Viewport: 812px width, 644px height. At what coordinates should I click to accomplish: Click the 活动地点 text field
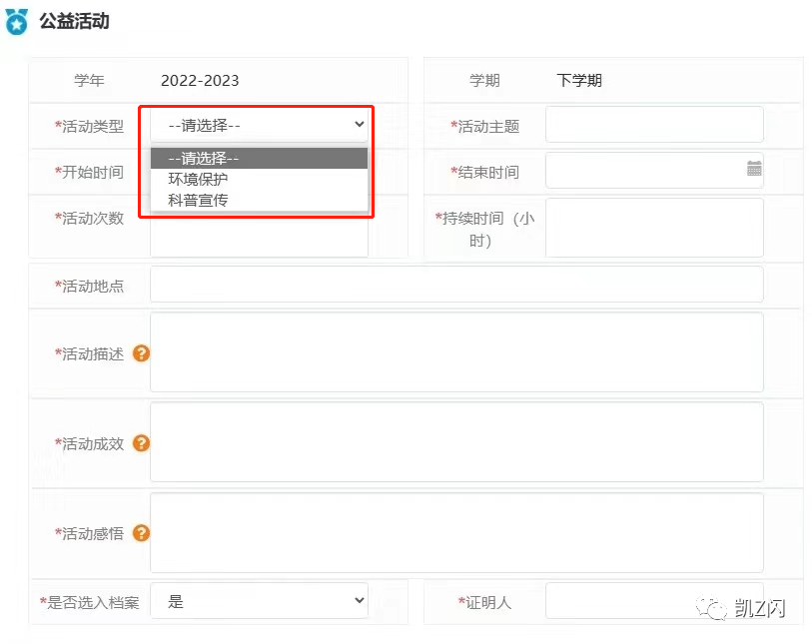click(x=455, y=285)
